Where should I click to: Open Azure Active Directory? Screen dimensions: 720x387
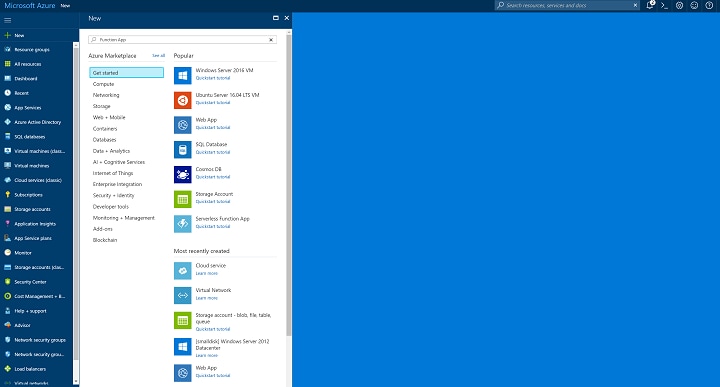point(36,122)
